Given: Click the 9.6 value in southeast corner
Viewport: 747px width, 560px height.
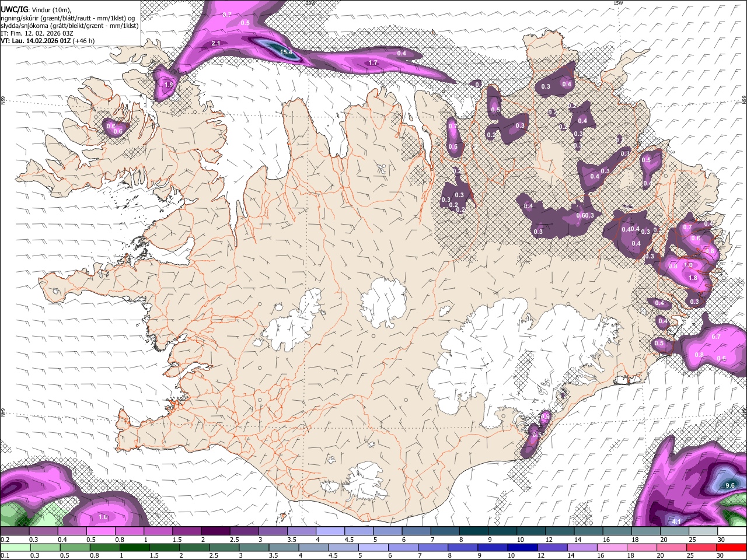Looking at the screenshot, I should [729, 485].
